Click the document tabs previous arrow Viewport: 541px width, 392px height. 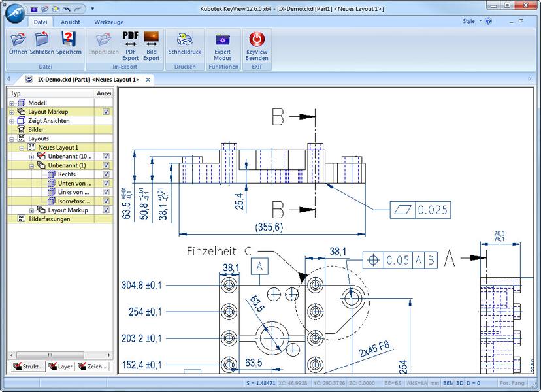(8, 79)
